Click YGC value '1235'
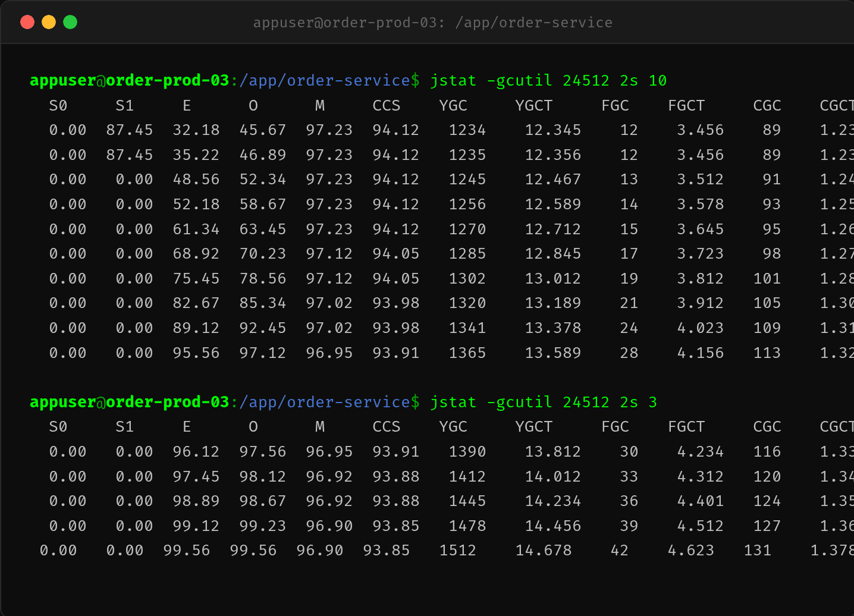Viewport: 854px width, 616px height. click(x=467, y=155)
